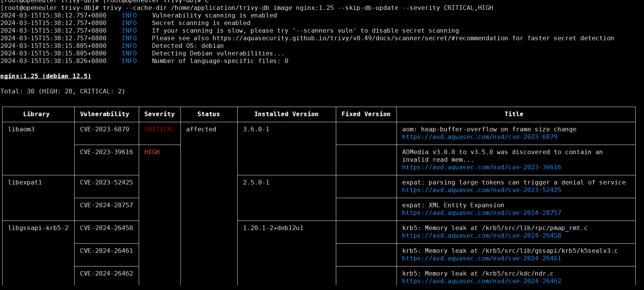Open the cve-2024-28757 advisory URL

(481, 213)
